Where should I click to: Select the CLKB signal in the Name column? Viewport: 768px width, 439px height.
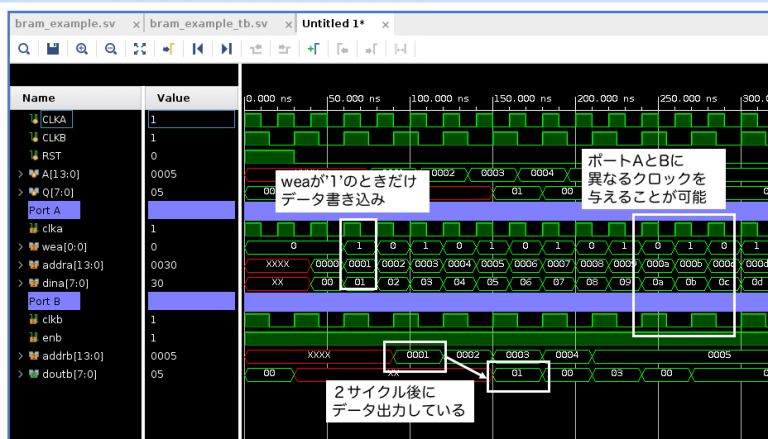coord(54,137)
